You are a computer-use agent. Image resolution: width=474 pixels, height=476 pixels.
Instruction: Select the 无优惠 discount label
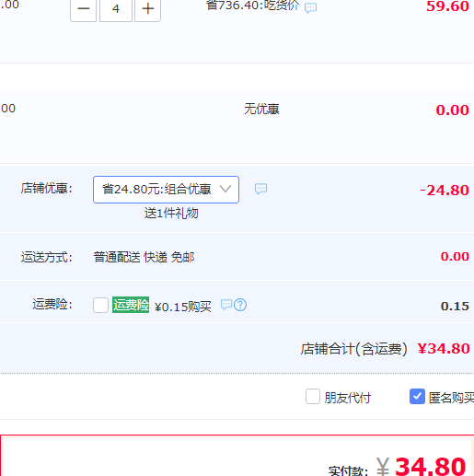pos(261,109)
